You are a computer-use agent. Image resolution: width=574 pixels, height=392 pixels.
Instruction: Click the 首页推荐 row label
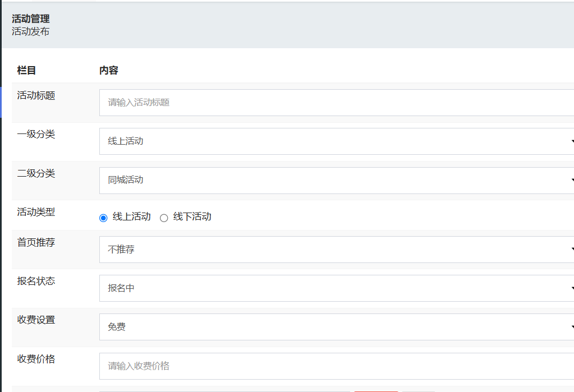coord(36,243)
